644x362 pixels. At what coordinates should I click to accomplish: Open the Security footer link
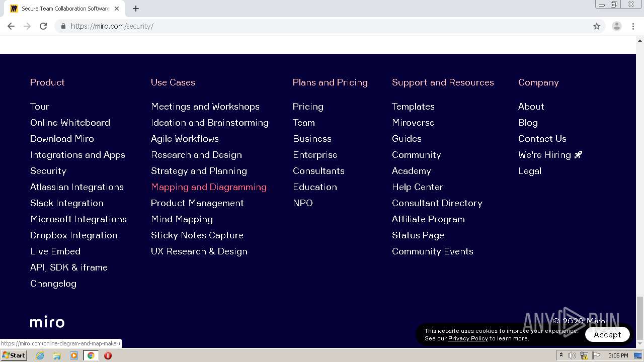pos(48,171)
